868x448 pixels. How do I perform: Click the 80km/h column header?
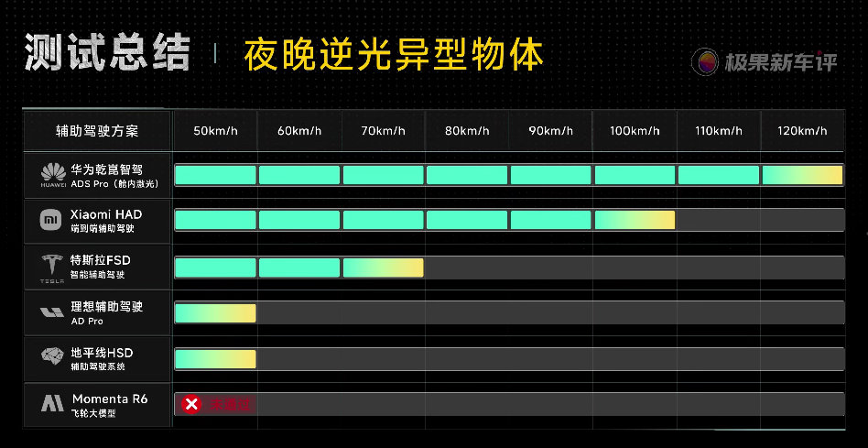[x=467, y=131]
